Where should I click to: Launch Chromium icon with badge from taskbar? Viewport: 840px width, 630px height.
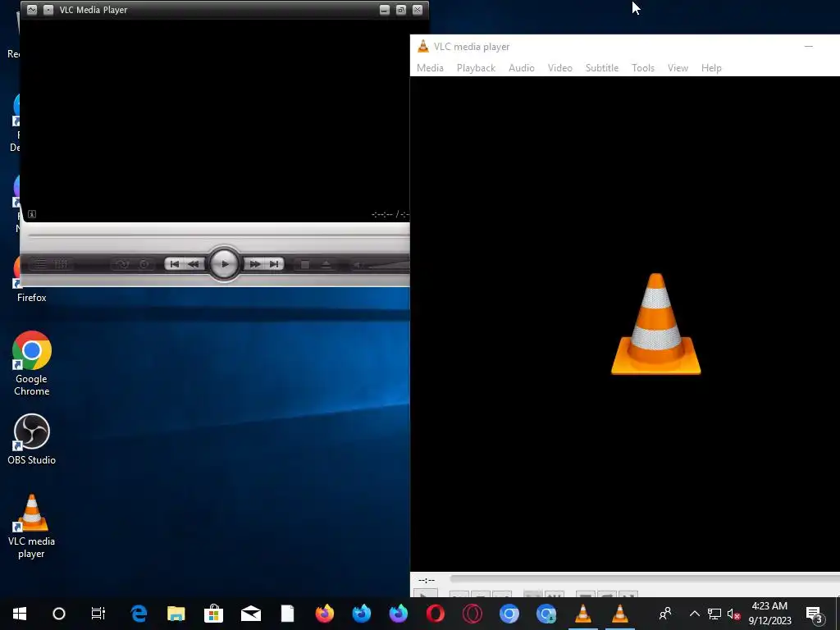click(546, 614)
